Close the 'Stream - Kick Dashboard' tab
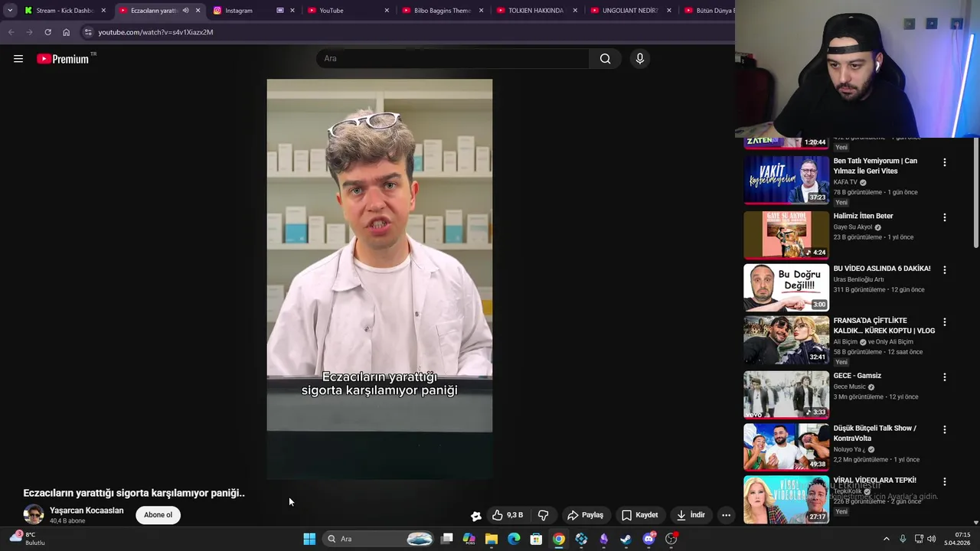 tap(103, 11)
